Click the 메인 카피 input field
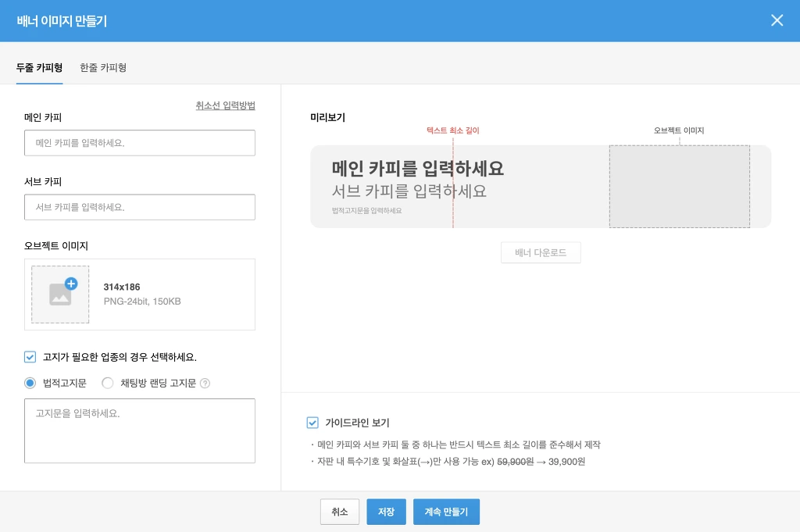800x532 pixels. pos(140,143)
